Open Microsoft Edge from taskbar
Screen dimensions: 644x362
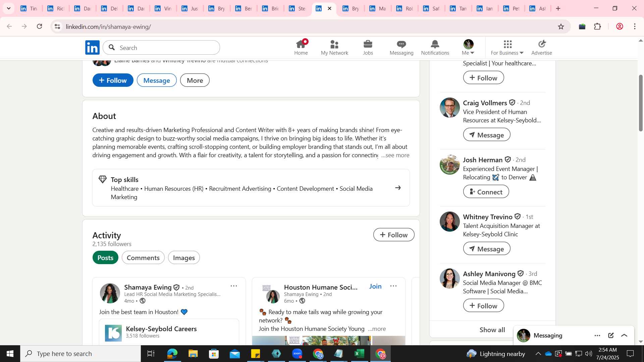tap(172, 354)
